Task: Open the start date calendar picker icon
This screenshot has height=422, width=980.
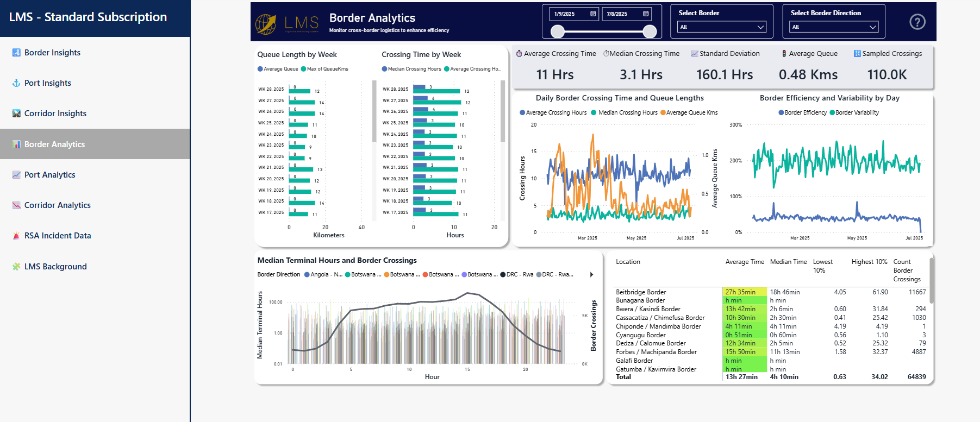Action: point(593,14)
